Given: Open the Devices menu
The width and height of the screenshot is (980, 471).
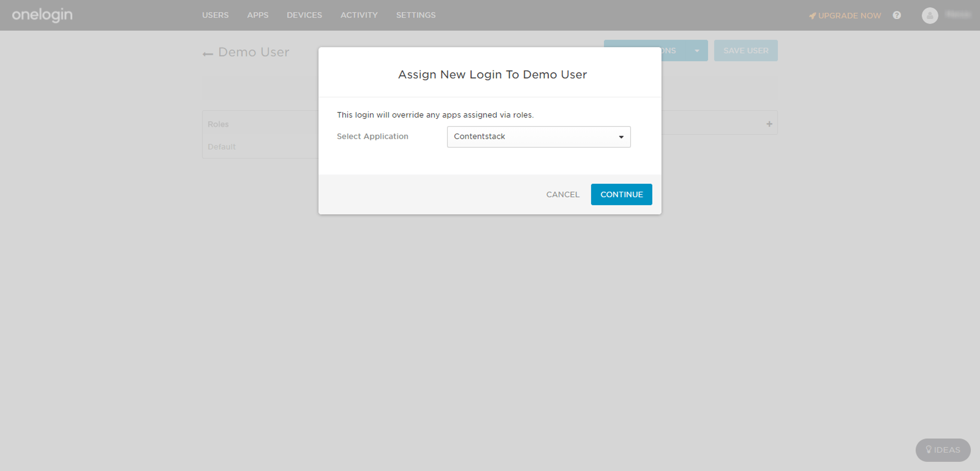Looking at the screenshot, I should pyautogui.click(x=304, y=15).
